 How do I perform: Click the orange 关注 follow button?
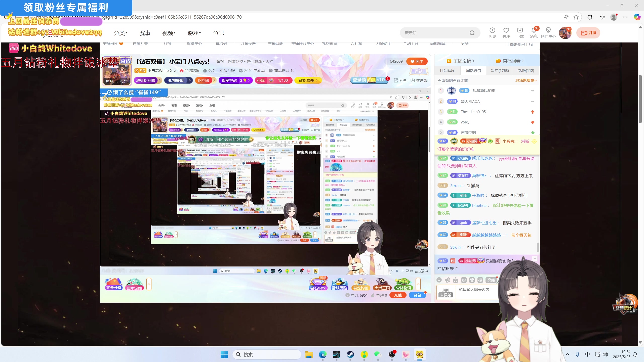[x=417, y=61]
